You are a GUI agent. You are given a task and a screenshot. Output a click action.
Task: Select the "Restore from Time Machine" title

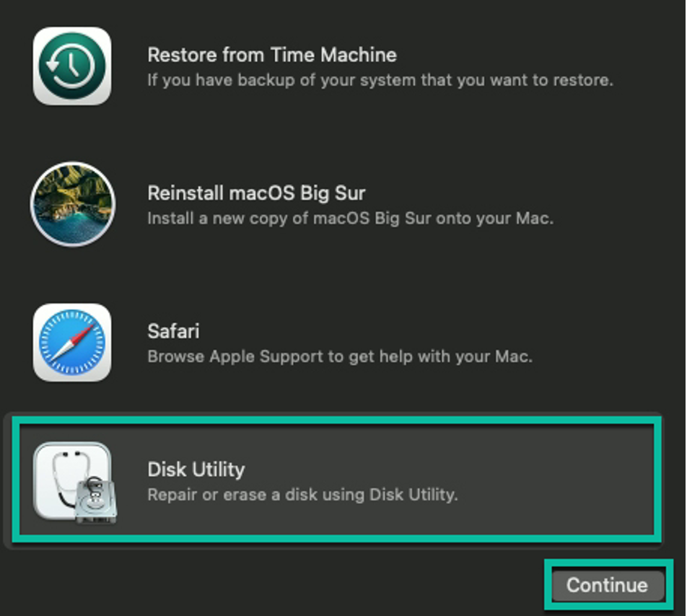(272, 55)
